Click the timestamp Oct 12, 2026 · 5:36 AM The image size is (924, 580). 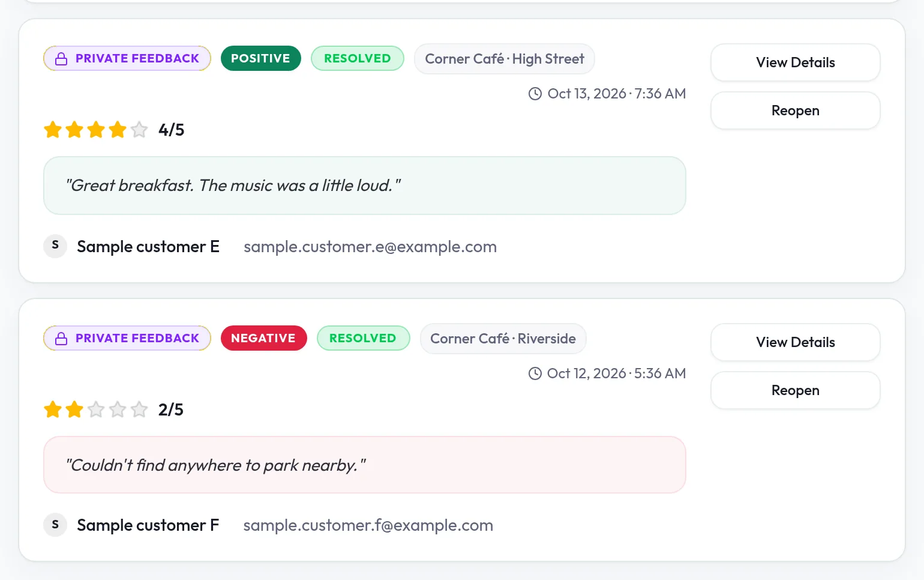616,373
